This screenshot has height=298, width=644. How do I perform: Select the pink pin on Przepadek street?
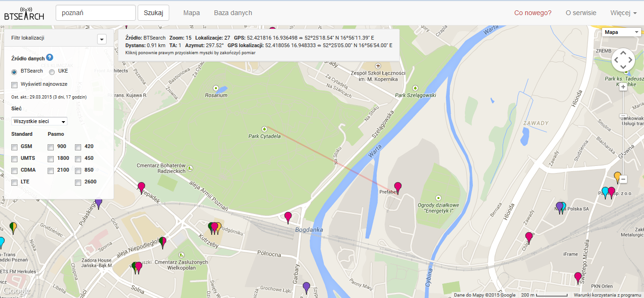(x=141, y=188)
